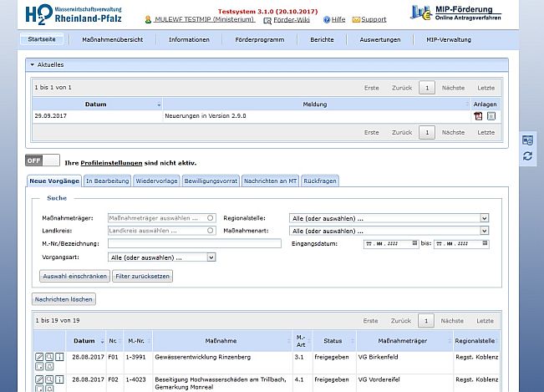Screen dimensions: 544x392
Task: Click the Support envelope icon
Action: 356,20
